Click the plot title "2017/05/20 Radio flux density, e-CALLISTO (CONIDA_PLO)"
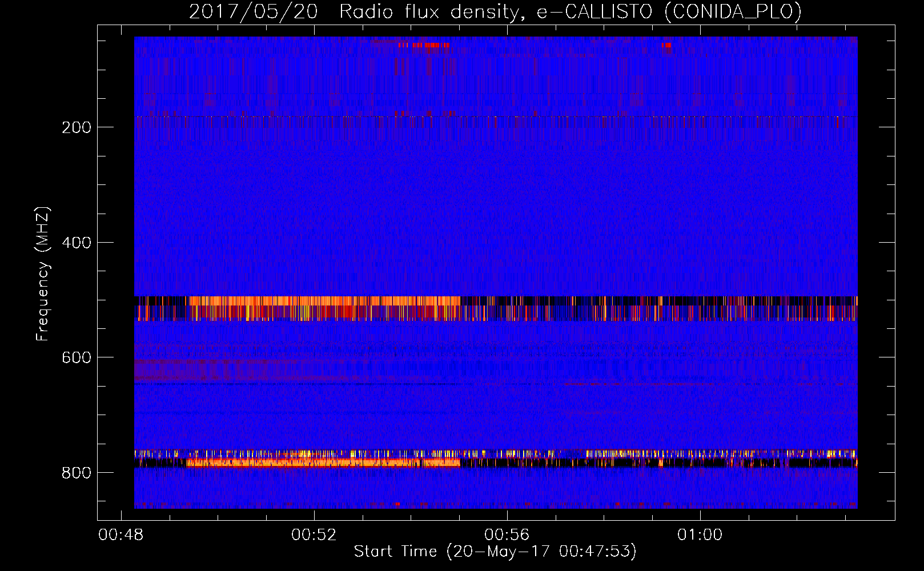This screenshot has height=571, width=924. (x=495, y=11)
